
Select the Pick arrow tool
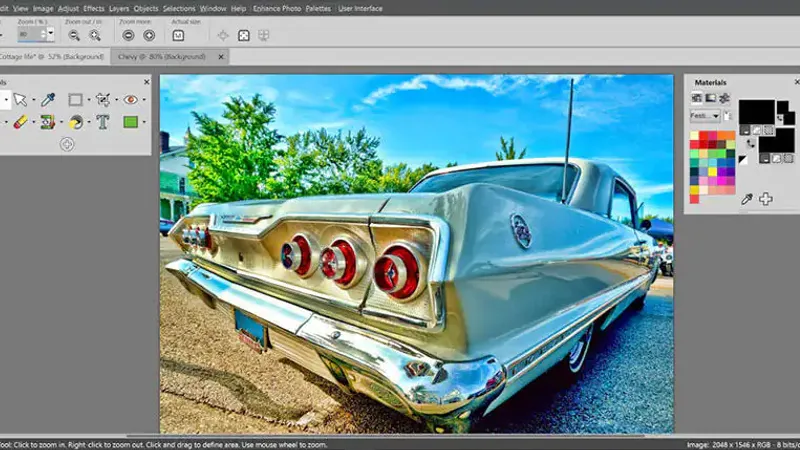19,100
